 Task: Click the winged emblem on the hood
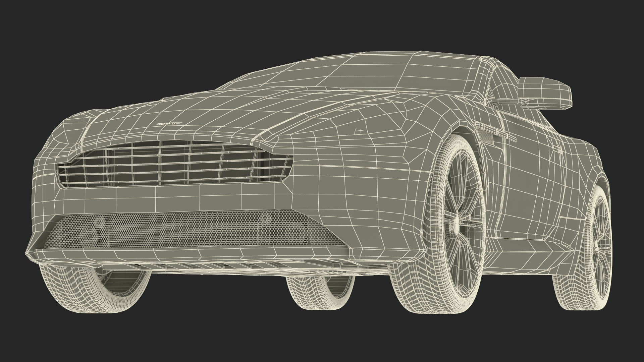click(169, 123)
